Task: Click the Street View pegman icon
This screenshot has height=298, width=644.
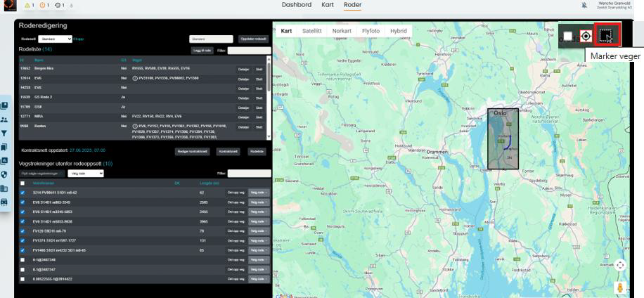Action: coord(620,287)
